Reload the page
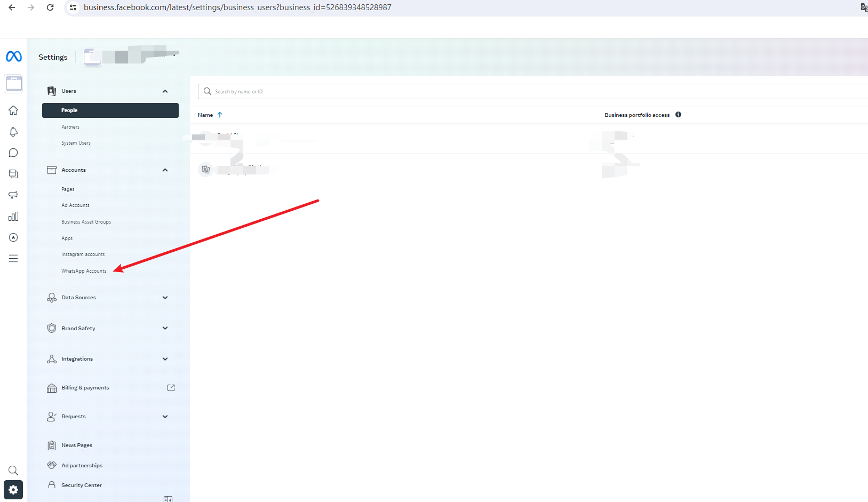The image size is (868, 502). [x=50, y=7]
